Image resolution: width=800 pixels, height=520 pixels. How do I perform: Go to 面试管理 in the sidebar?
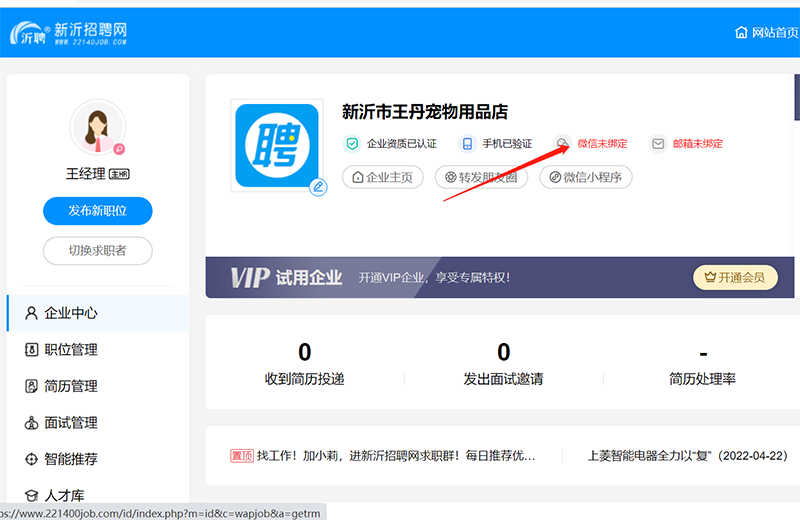tap(70, 423)
